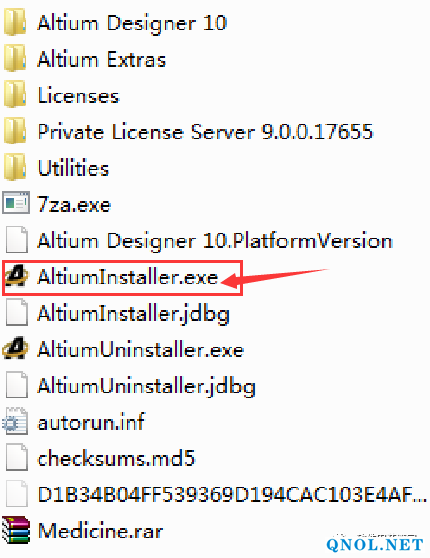
Task: Click the AltiumInstaller.exe Altium logo icon
Action: coord(16,277)
